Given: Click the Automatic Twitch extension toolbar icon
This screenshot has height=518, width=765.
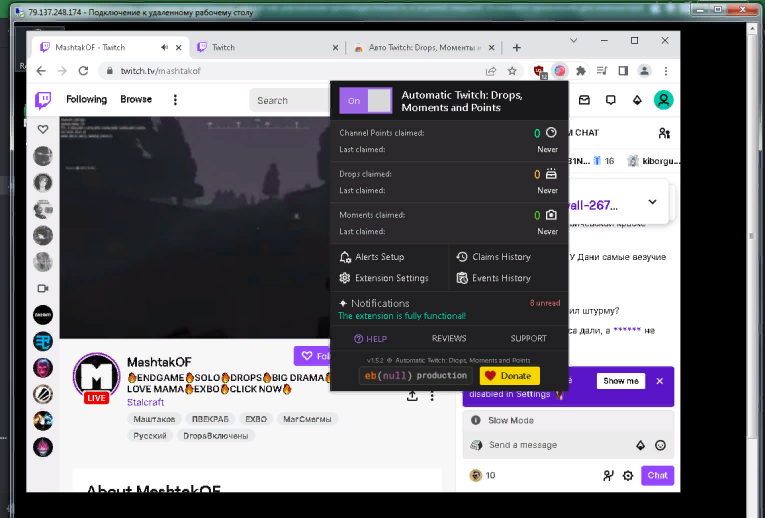Looking at the screenshot, I should point(560,71).
